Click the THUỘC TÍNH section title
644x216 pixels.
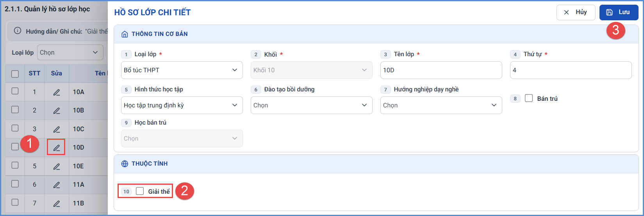pyautogui.click(x=150, y=164)
